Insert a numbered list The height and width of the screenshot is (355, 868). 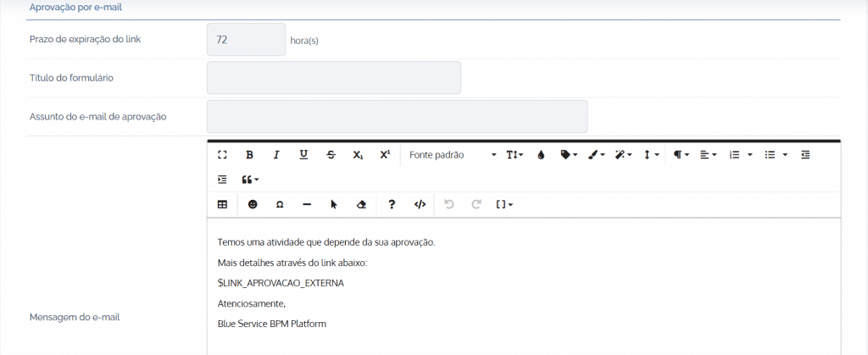[735, 155]
